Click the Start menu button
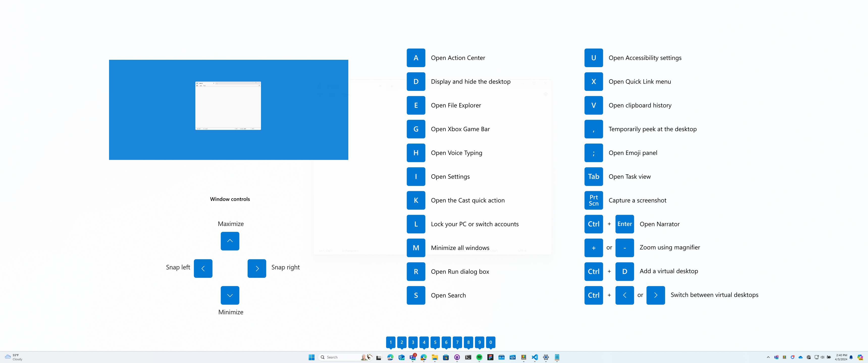 pyautogui.click(x=311, y=357)
